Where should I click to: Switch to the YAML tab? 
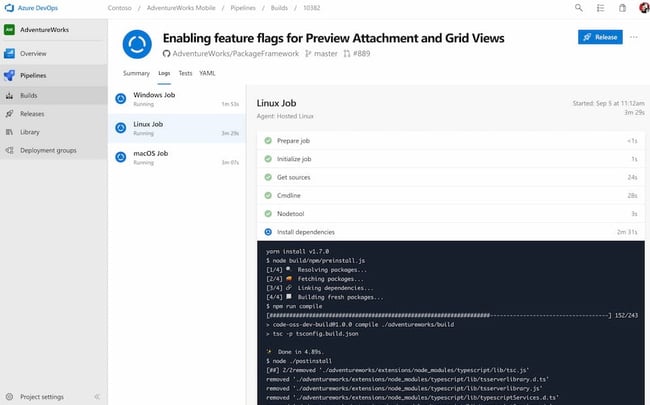pos(207,73)
